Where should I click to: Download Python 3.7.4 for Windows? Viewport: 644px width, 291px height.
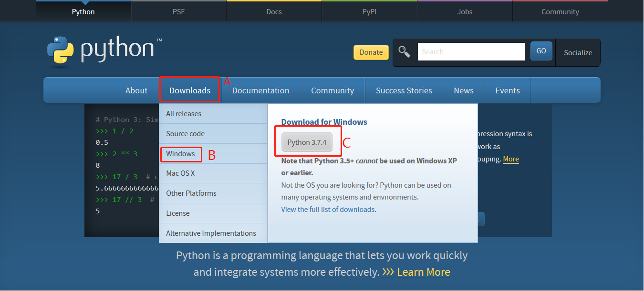click(307, 141)
